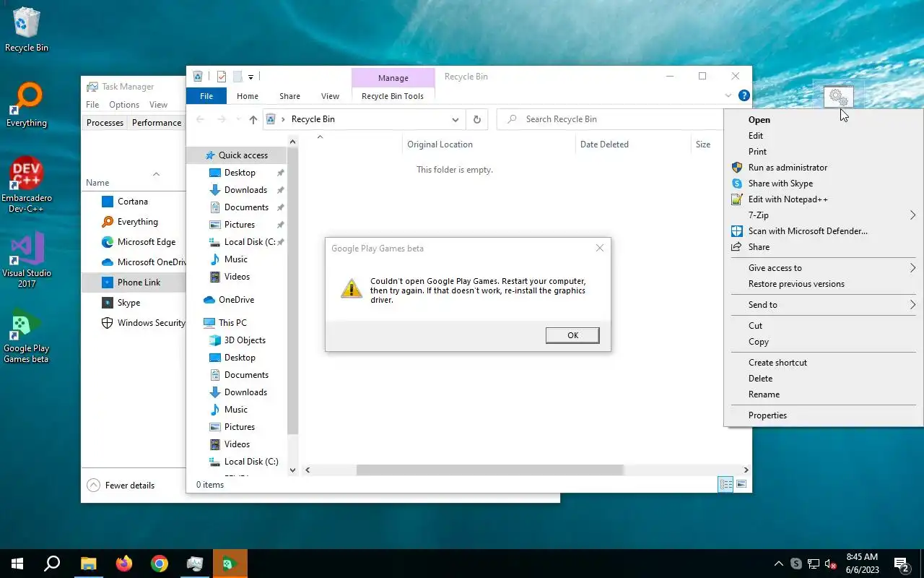The width and height of the screenshot is (924, 578).
Task: Refresh the Recycle Bin address bar
Action: [x=476, y=119]
